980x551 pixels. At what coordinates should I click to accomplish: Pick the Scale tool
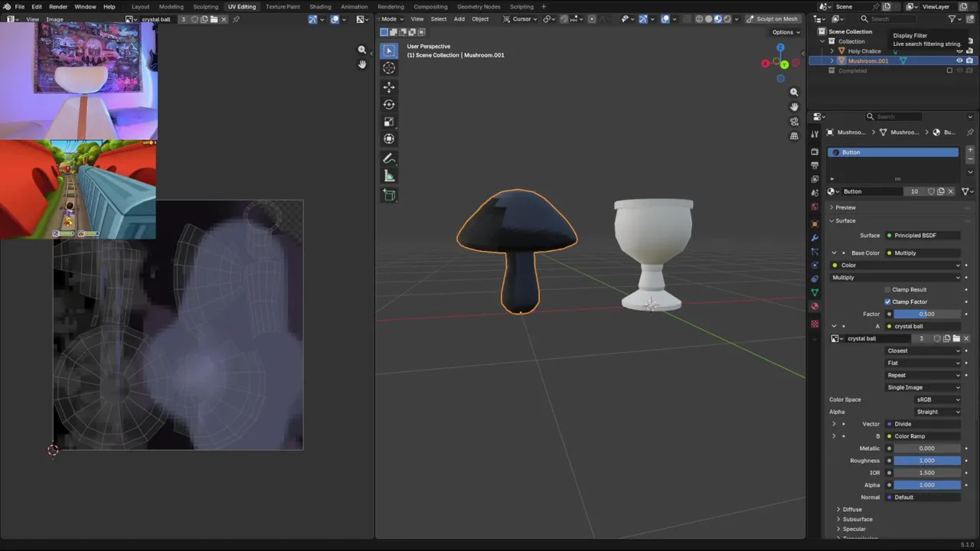(x=389, y=122)
